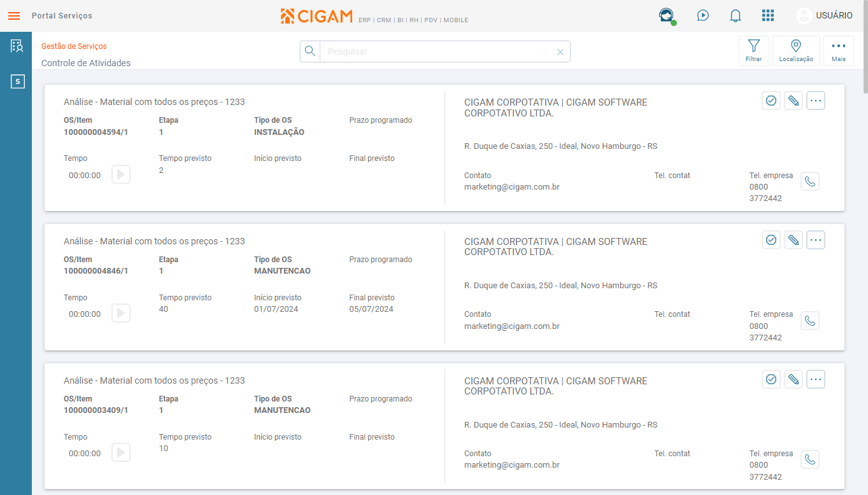The image size is (868, 495).
Task: Mark OS 100000003409/1 card as complete
Action: tap(771, 379)
